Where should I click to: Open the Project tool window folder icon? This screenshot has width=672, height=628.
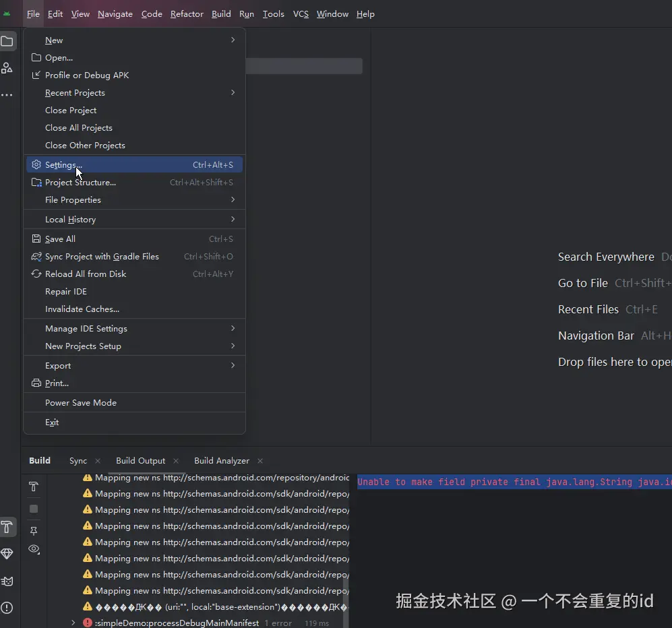7,42
